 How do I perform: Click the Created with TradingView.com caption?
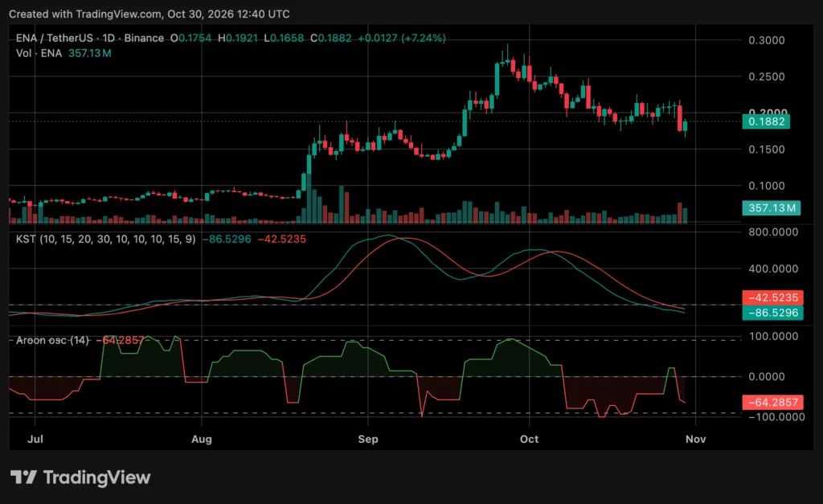coord(149,14)
